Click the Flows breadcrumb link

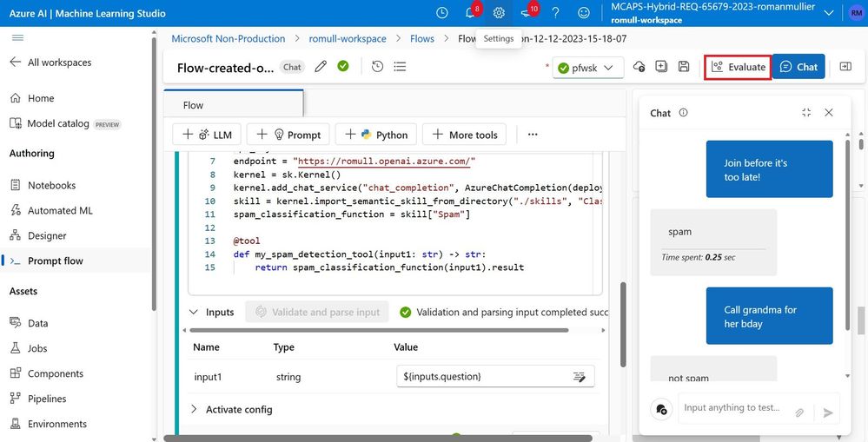(421, 39)
